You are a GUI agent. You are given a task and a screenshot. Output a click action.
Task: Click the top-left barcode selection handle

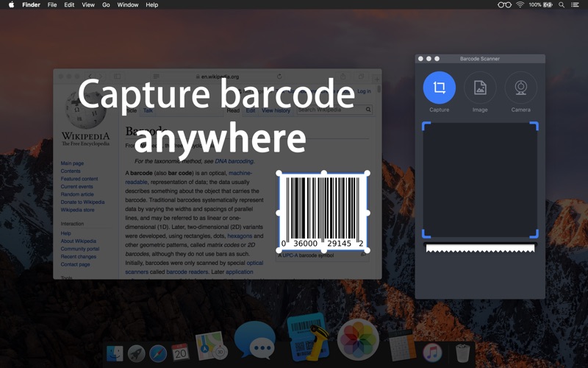pos(279,174)
